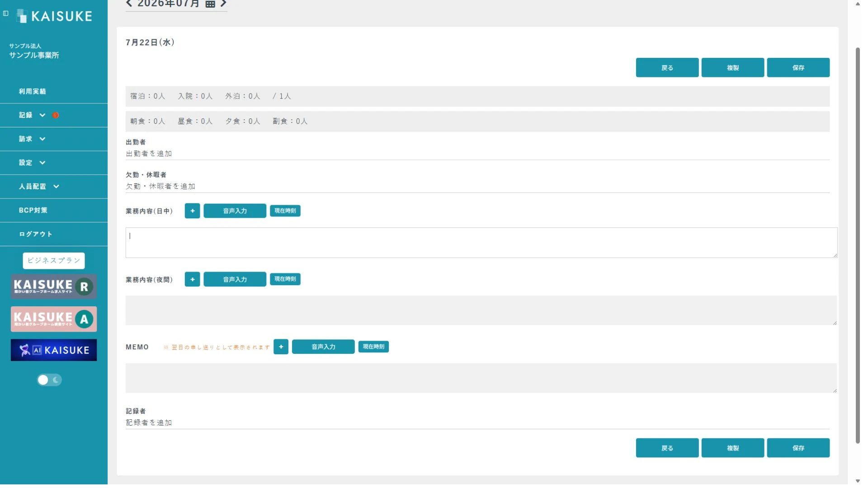Open the calendar picker icon

click(x=210, y=4)
